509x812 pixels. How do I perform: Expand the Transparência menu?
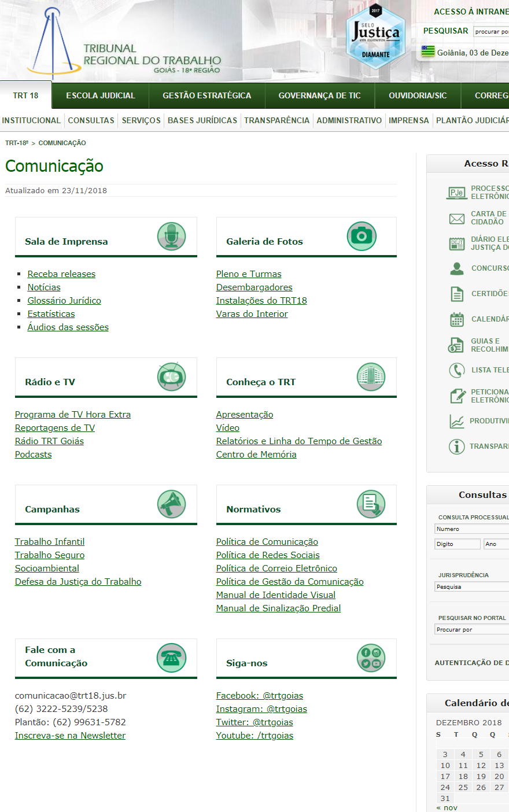276,120
